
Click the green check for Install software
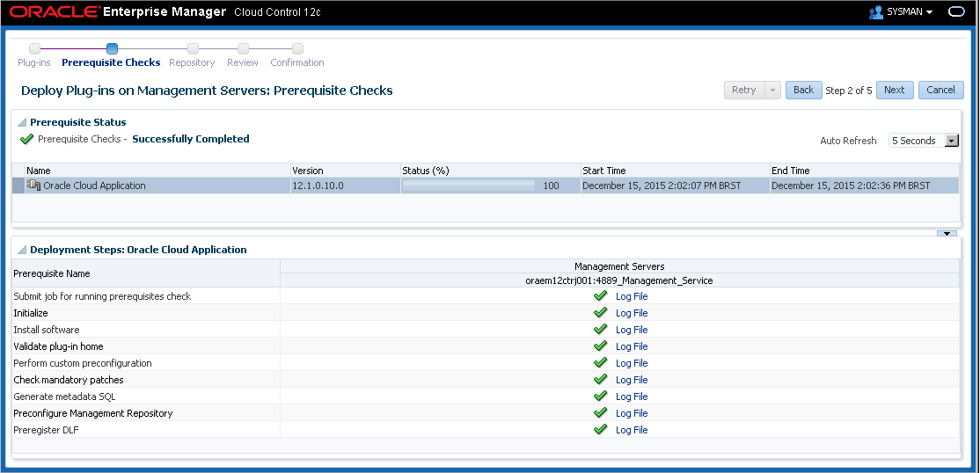(x=601, y=330)
